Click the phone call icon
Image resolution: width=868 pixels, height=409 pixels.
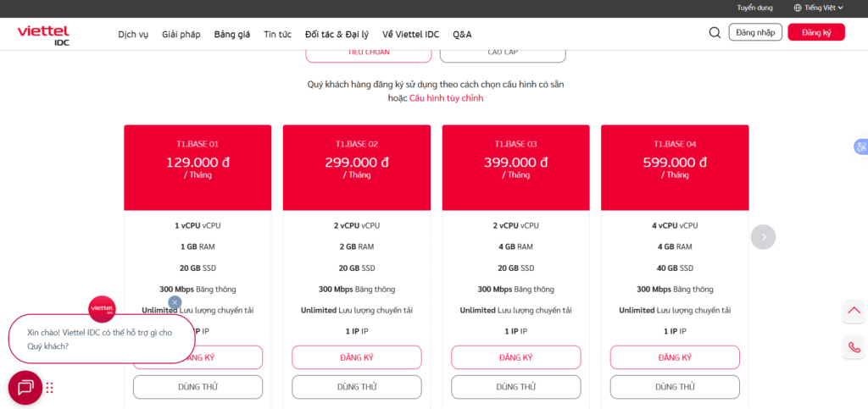853,346
